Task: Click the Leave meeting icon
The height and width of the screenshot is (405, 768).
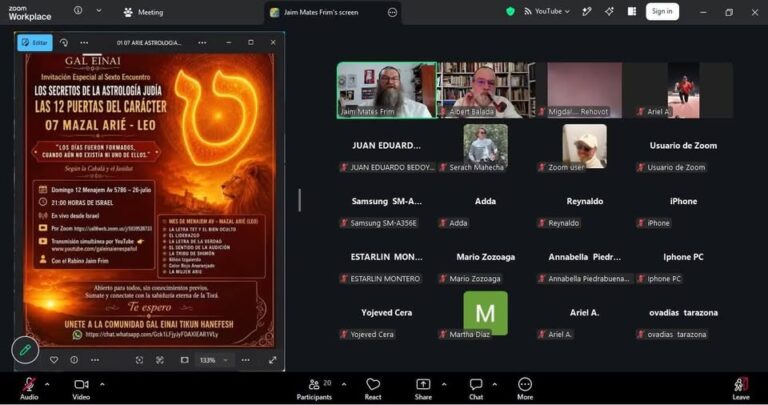Action: pyautogui.click(x=741, y=389)
